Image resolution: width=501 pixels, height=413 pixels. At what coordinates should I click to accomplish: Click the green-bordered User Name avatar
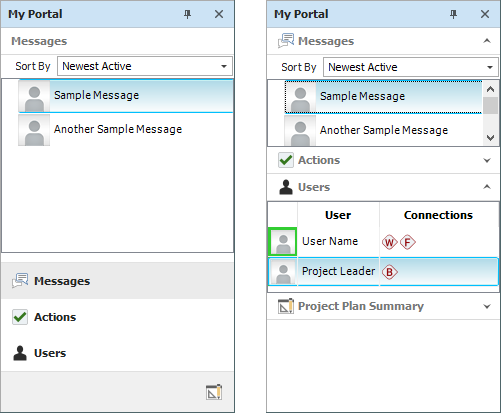click(x=283, y=242)
